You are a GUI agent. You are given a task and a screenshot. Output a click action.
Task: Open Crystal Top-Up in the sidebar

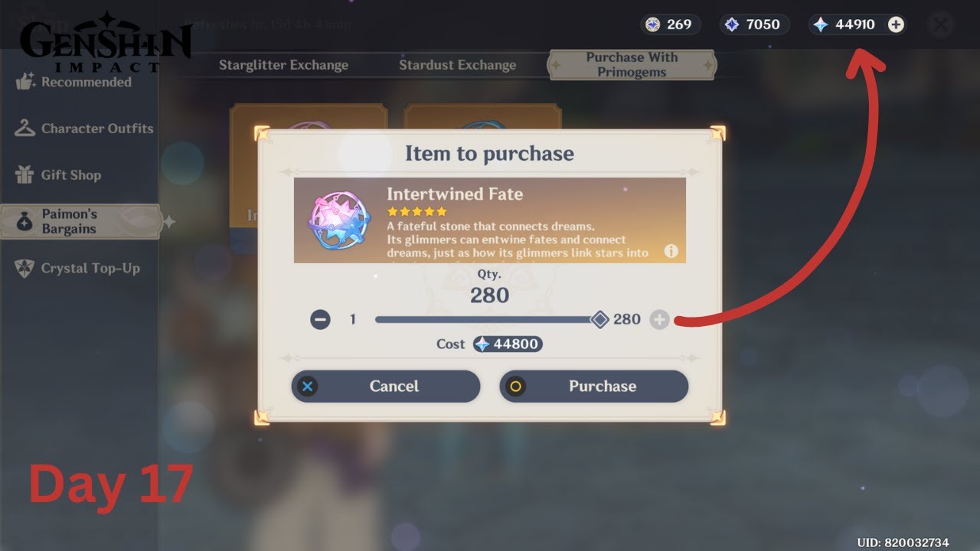pyautogui.click(x=77, y=269)
